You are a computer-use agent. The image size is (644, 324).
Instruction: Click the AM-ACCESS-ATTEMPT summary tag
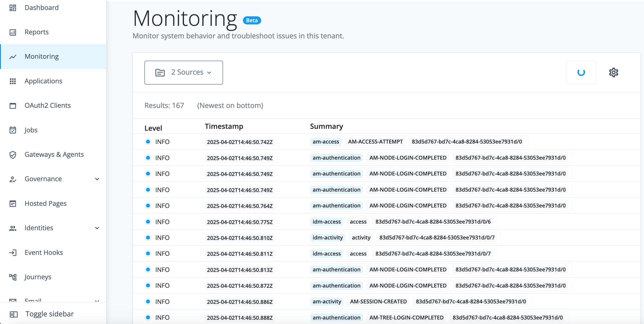[376, 141]
